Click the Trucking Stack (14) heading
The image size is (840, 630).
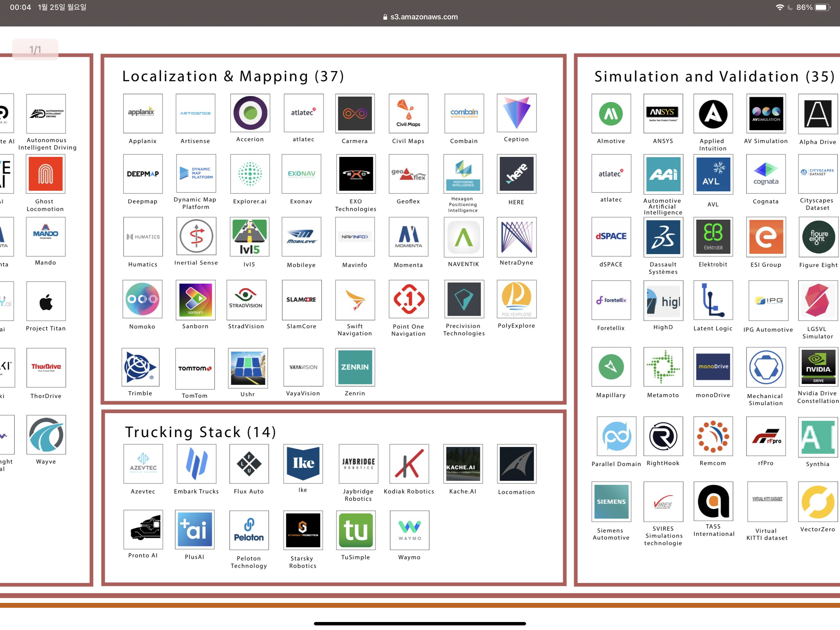(200, 432)
